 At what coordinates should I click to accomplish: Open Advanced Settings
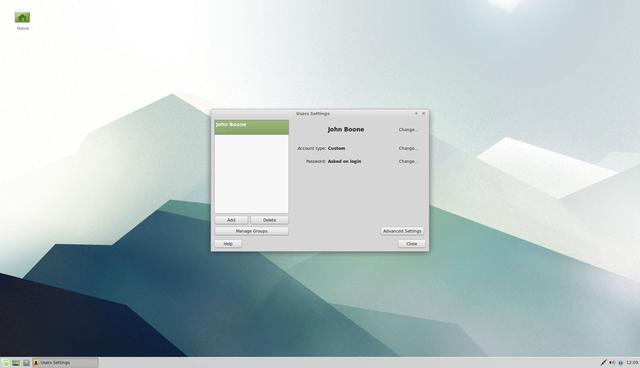pos(402,231)
